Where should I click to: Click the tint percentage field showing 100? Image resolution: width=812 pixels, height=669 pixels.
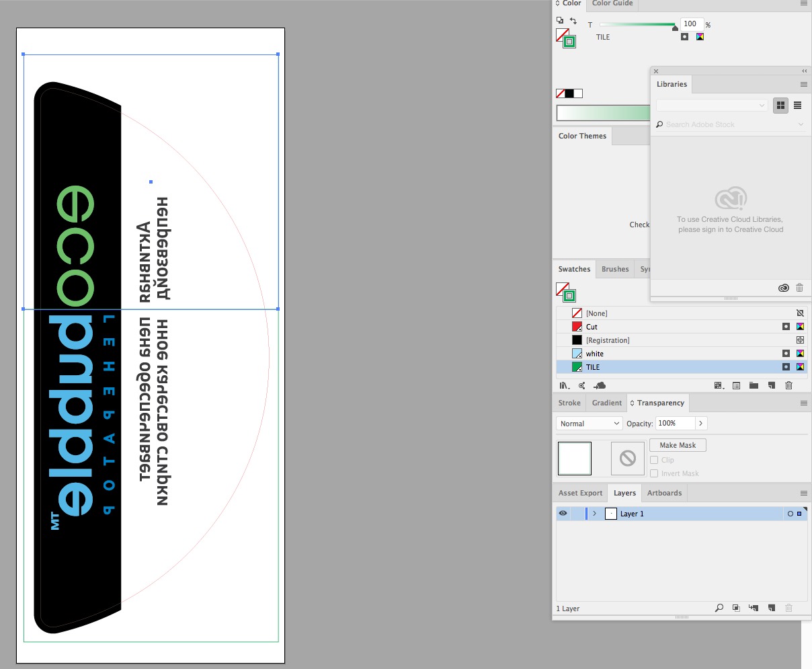pyautogui.click(x=692, y=24)
